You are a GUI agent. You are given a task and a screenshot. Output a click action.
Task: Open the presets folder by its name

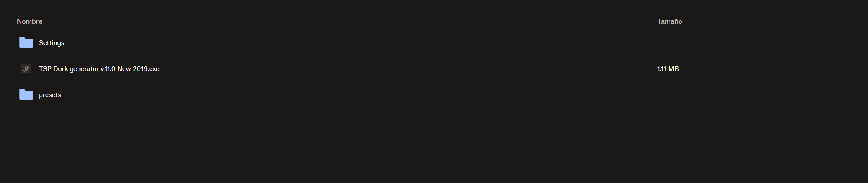tap(50, 95)
